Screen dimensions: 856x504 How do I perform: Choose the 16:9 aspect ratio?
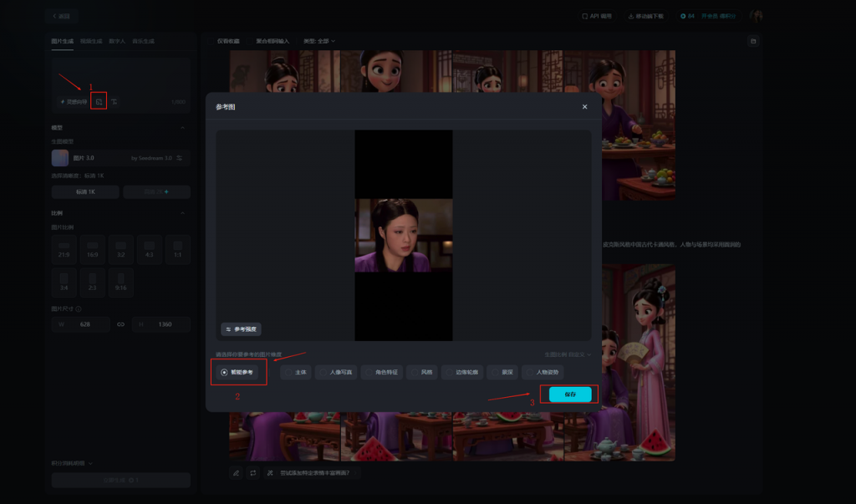click(x=92, y=250)
